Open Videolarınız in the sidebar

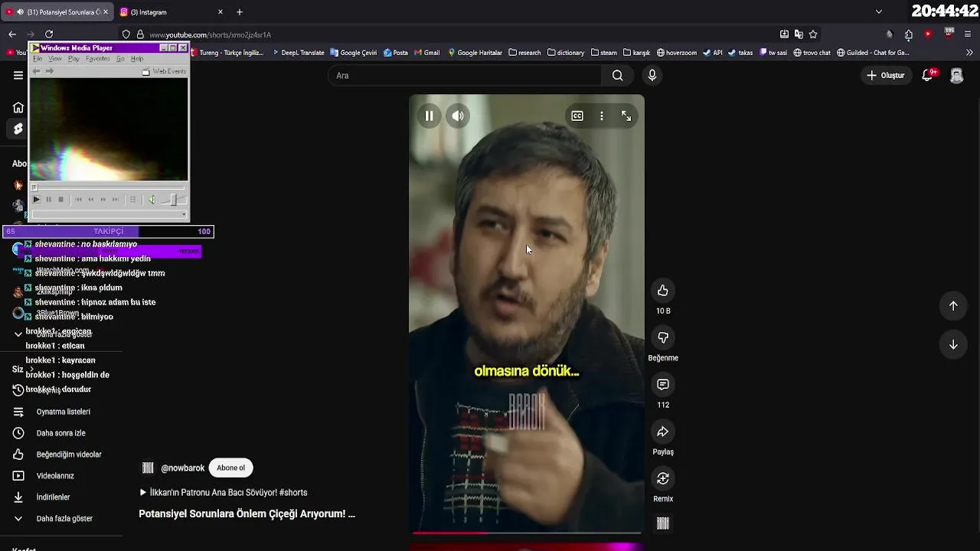(x=55, y=476)
